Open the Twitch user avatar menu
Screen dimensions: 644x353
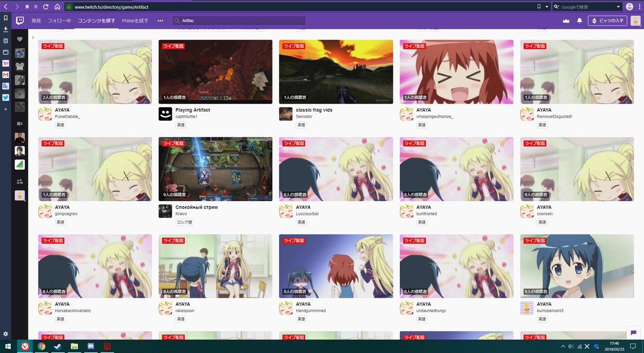pos(635,20)
